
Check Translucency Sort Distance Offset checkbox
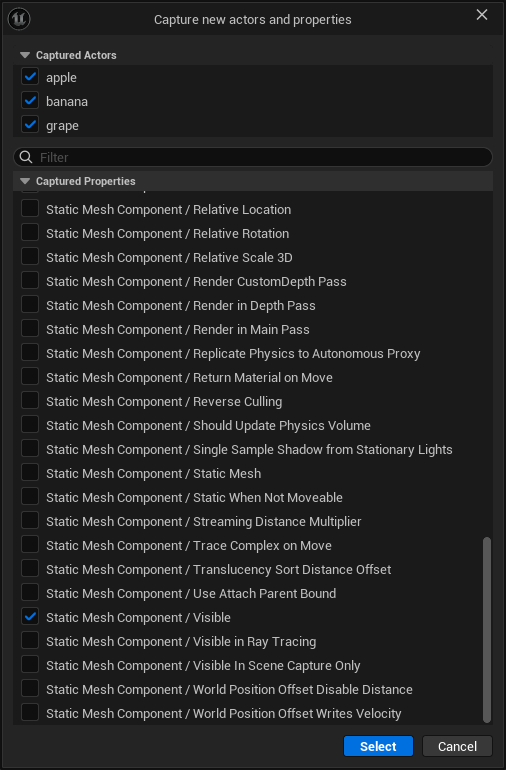[30, 569]
